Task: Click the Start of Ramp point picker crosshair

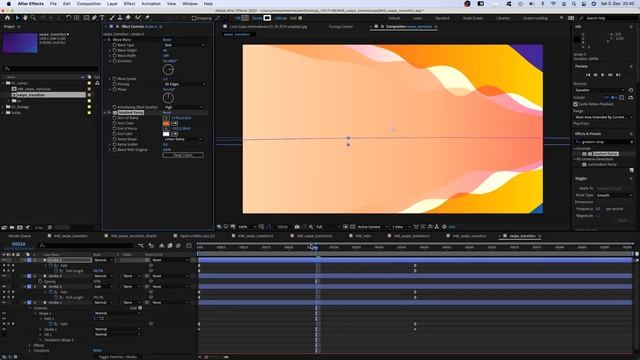Action: click(x=166, y=118)
